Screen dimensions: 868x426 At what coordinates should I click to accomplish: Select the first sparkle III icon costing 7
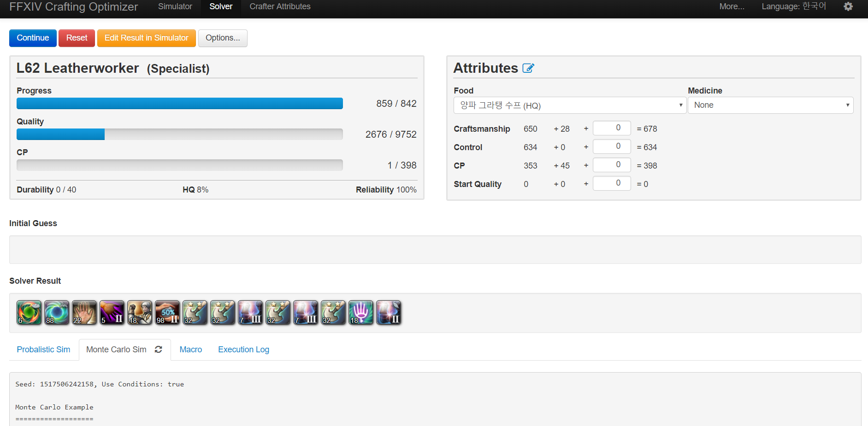pos(250,313)
